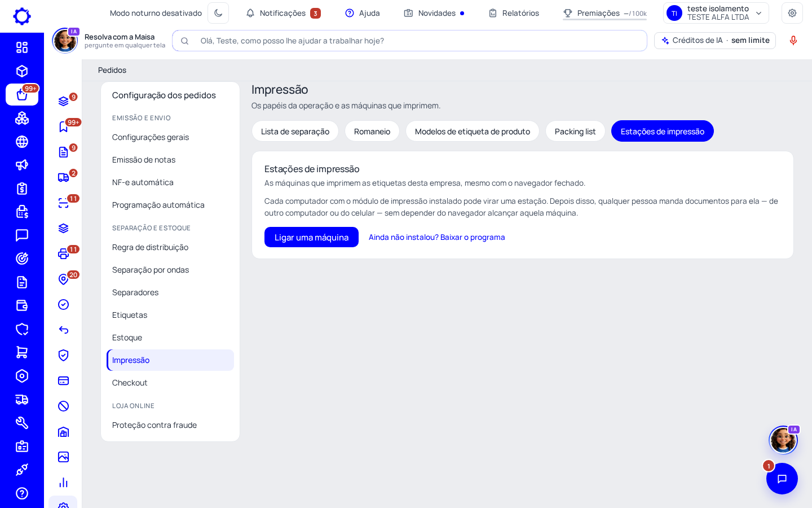Open the bar chart icon in submenu

pos(64,482)
